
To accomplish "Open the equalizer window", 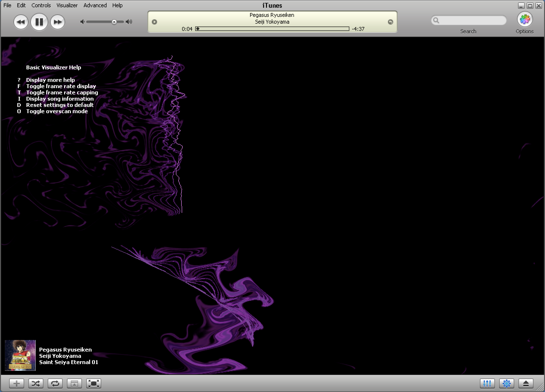I will click(487, 384).
